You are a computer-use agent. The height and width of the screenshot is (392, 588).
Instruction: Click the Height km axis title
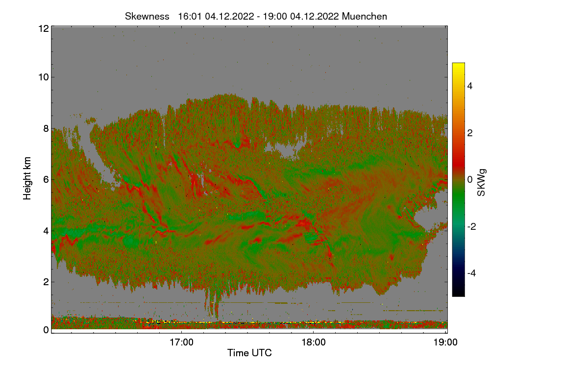(x=27, y=178)
